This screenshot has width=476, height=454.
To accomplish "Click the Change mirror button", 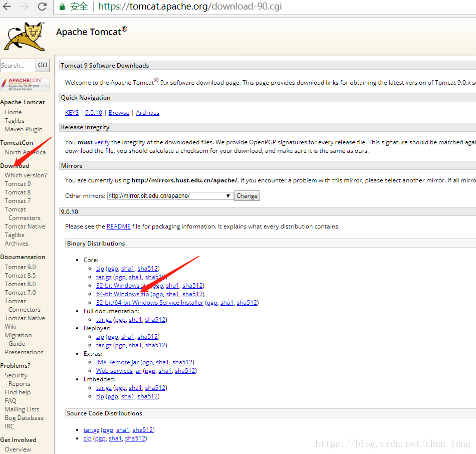I will [247, 196].
